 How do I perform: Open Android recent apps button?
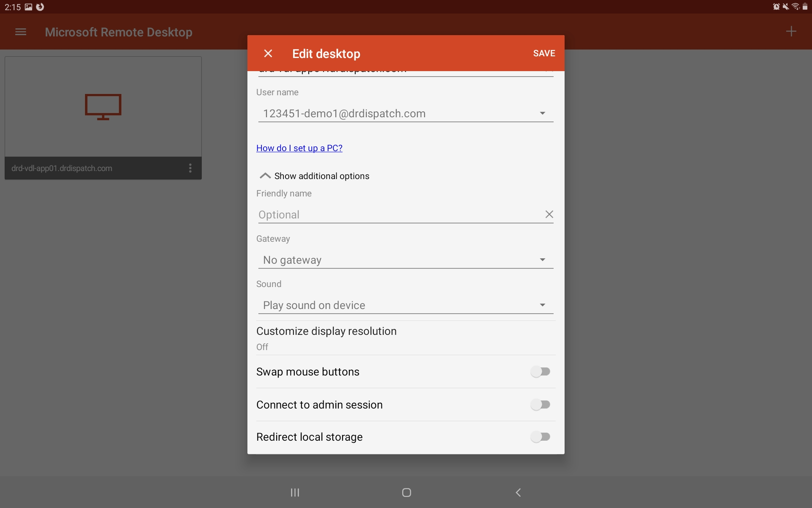295,492
